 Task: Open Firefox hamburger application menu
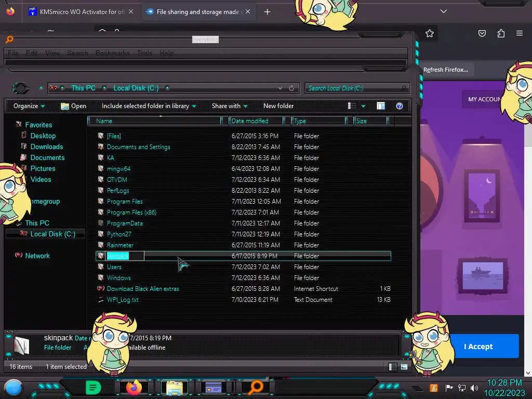pyautogui.click(x=520, y=33)
